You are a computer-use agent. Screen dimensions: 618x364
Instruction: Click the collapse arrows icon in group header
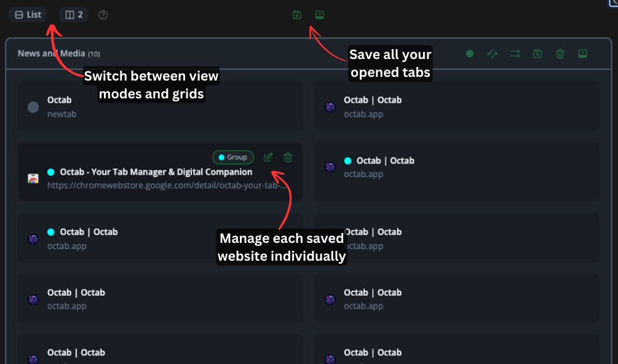pyautogui.click(x=492, y=54)
